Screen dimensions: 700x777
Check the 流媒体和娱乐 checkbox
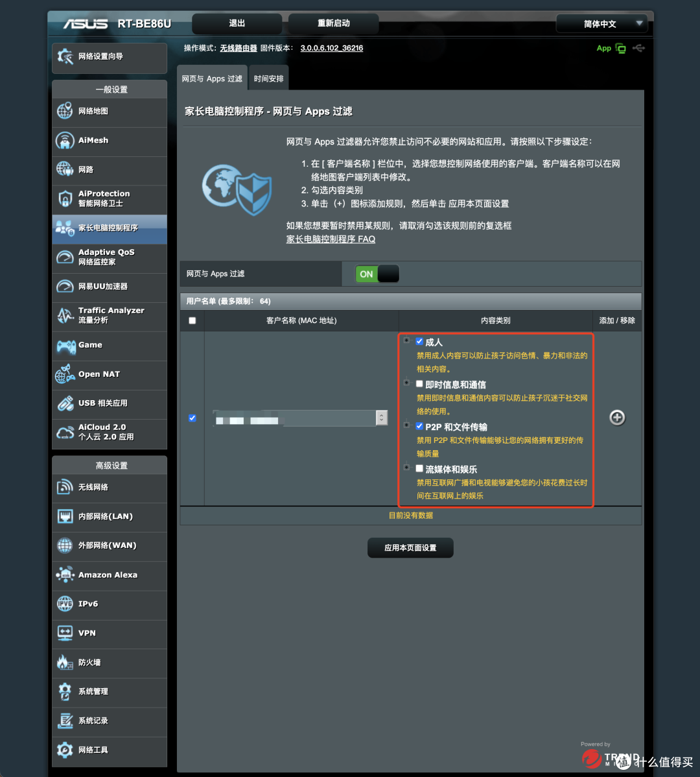coord(419,468)
